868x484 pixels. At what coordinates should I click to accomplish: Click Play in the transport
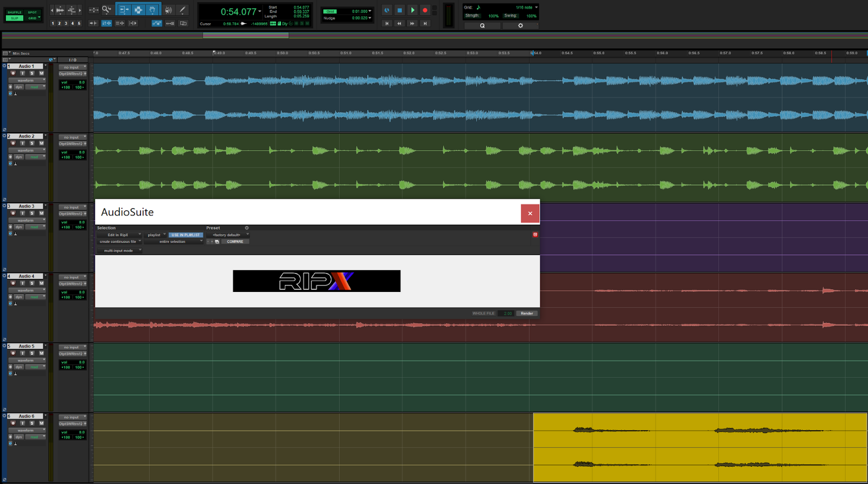pyautogui.click(x=412, y=10)
